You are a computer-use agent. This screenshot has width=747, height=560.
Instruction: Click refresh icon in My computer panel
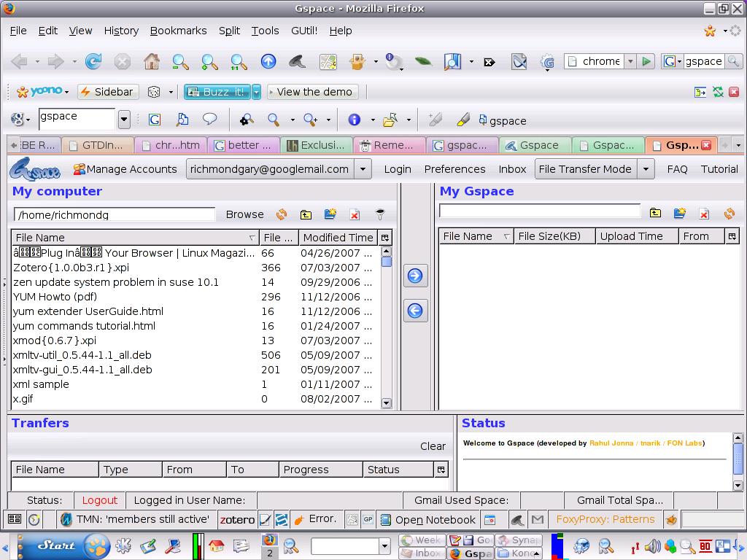coord(282,214)
